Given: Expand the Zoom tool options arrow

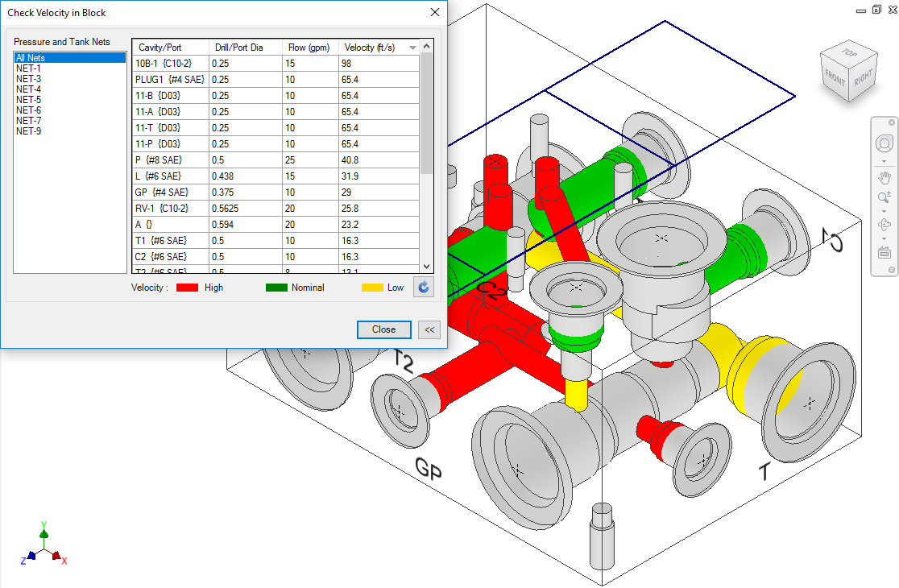Looking at the screenshot, I should [x=884, y=211].
